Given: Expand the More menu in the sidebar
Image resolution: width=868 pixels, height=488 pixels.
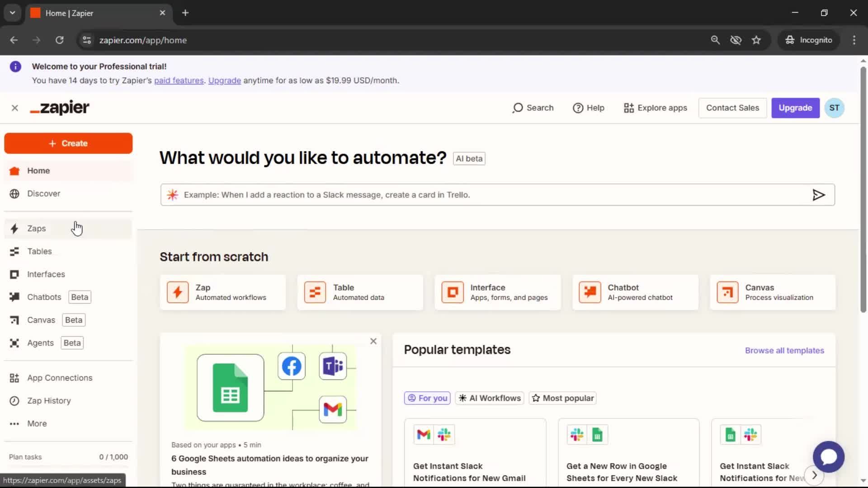Looking at the screenshot, I should point(68,424).
